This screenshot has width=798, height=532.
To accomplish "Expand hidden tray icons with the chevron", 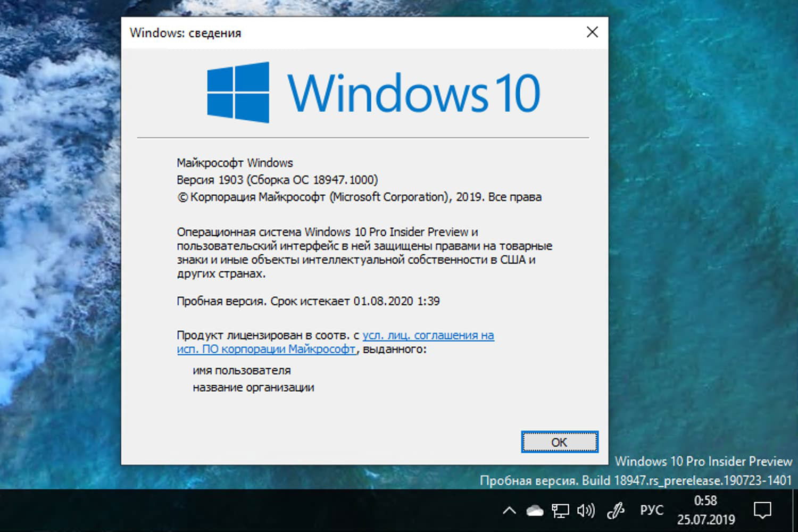I will pyautogui.click(x=509, y=510).
